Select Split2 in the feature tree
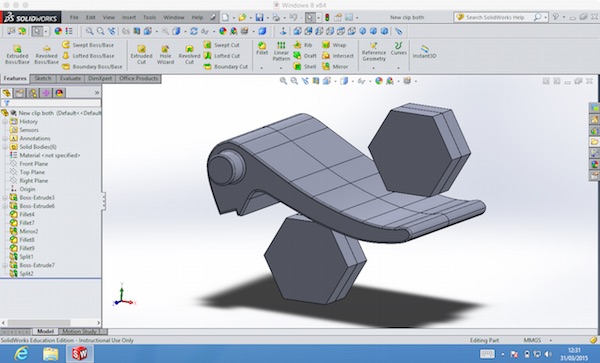 (x=22, y=273)
